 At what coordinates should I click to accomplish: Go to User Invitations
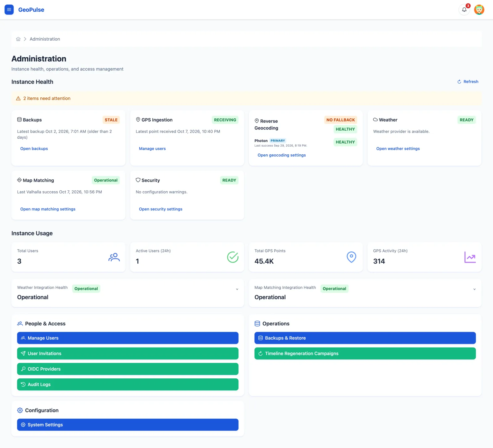click(x=128, y=353)
